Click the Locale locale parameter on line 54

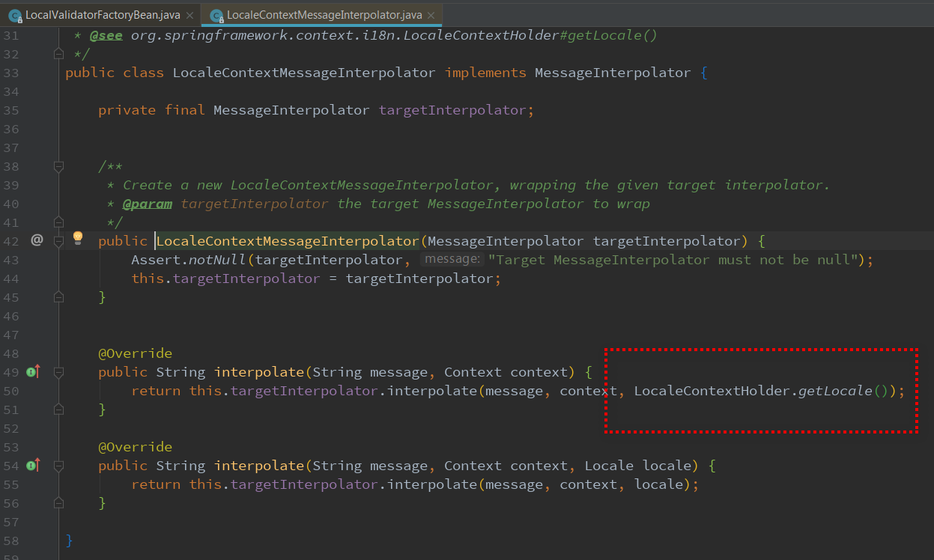tap(638, 466)
